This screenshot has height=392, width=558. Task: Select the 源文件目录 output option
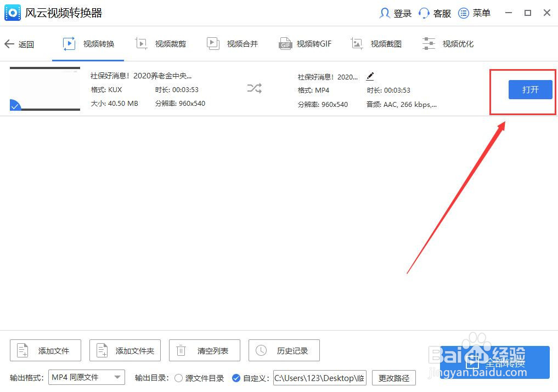178,378
